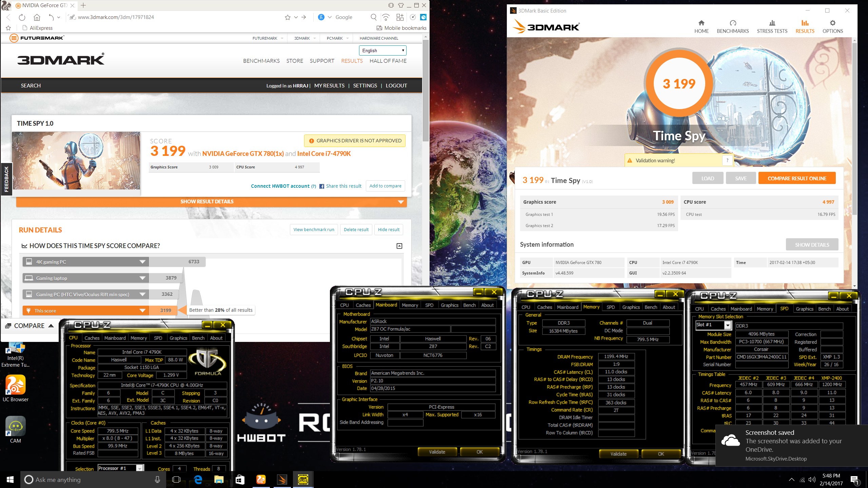Open STRESS TESTS in 3DMark app

[772, 27]
